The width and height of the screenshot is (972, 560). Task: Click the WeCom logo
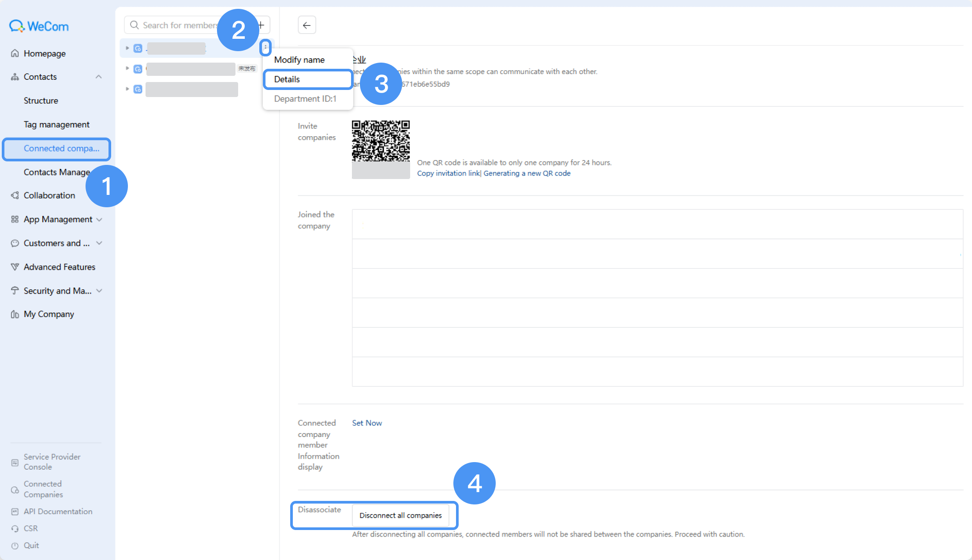(39, 26)
